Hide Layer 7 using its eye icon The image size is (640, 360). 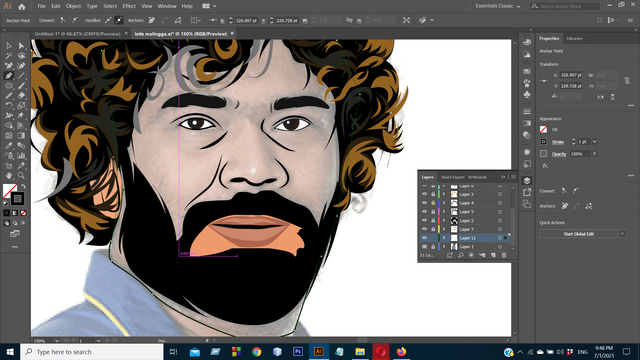[x=424, y=229]
